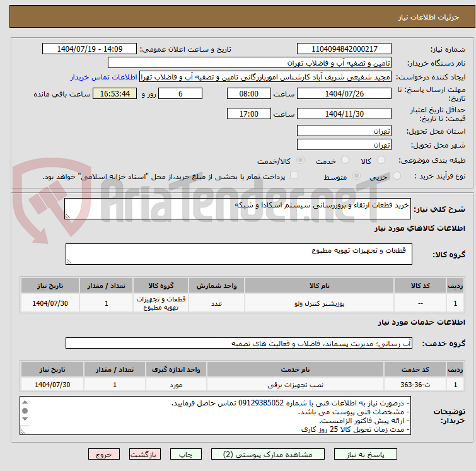Click the چاپ print button
Viewport: 476px width, 471px height.
pos(186,455)
